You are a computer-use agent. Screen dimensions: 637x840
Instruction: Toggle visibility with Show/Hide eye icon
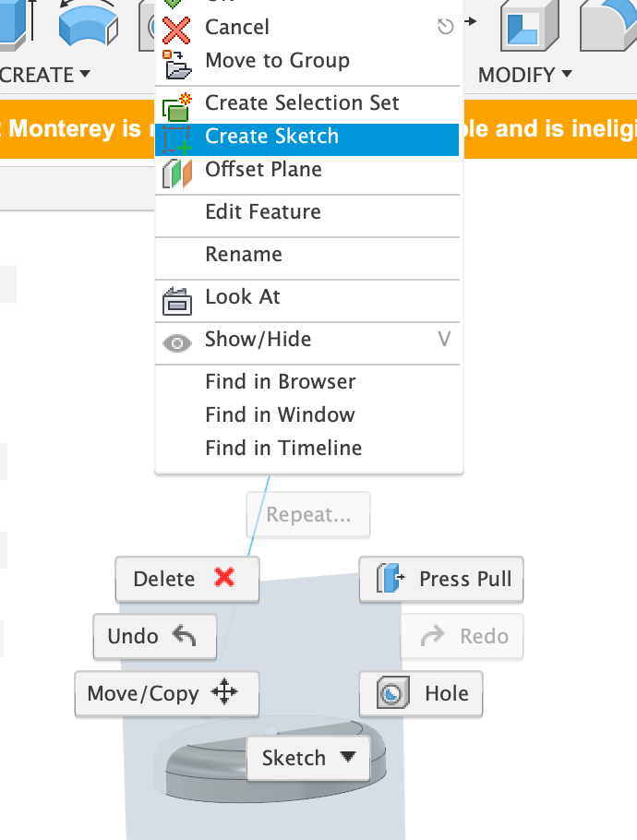pyautogui.click(x=177, y=342)
